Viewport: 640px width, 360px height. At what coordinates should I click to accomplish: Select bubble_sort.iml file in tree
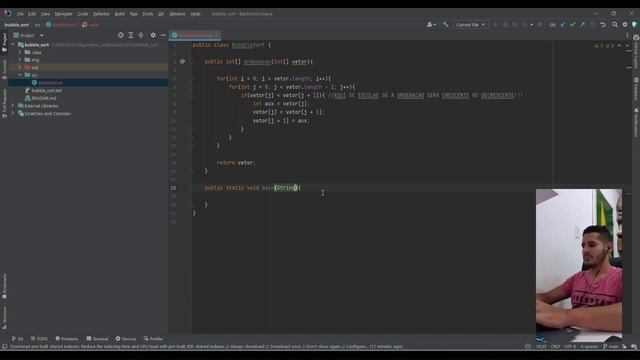pyautogui.click(x=47, y=91)
